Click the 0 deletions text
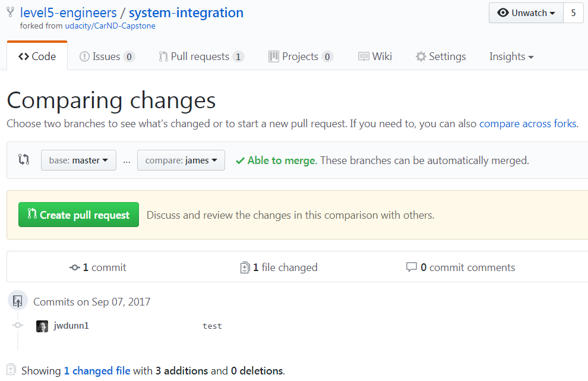Screen dimensions: 588x381 257,371
